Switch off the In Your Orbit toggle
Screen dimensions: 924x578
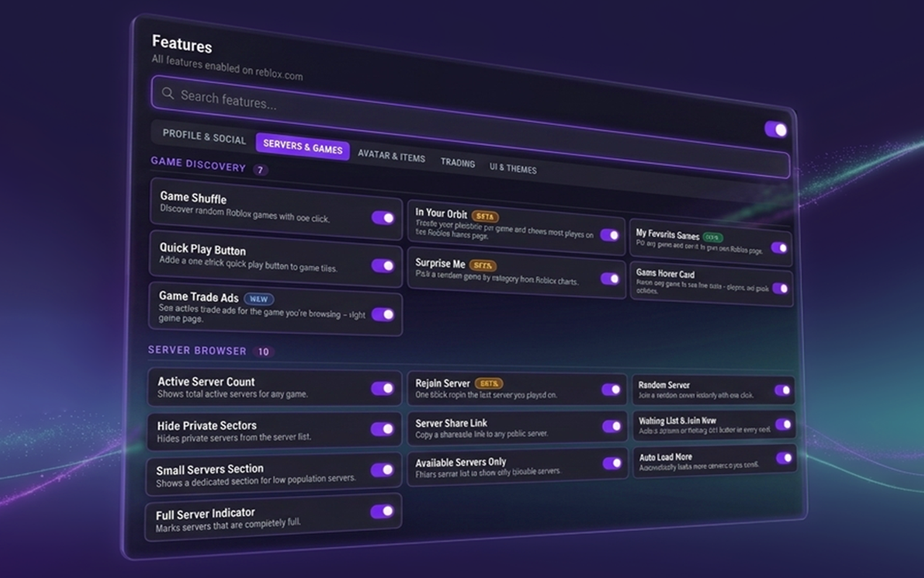[x=610, y=235]
